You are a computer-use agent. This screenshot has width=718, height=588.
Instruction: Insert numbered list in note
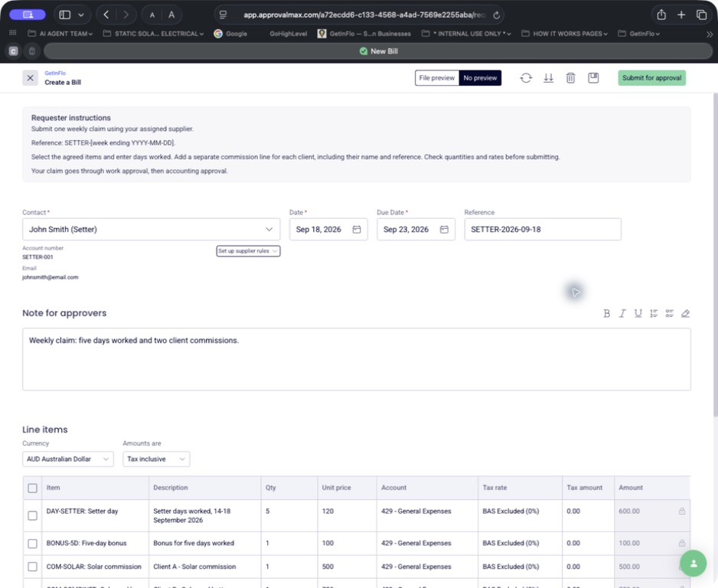coord(654,313)
